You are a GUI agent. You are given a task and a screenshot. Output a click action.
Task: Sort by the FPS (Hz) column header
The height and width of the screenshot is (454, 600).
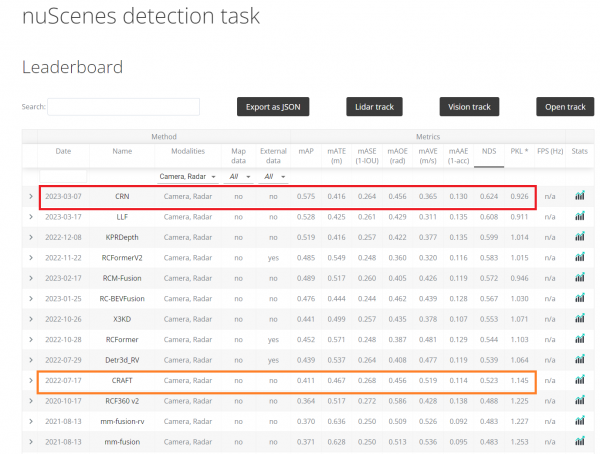(550, 151)
